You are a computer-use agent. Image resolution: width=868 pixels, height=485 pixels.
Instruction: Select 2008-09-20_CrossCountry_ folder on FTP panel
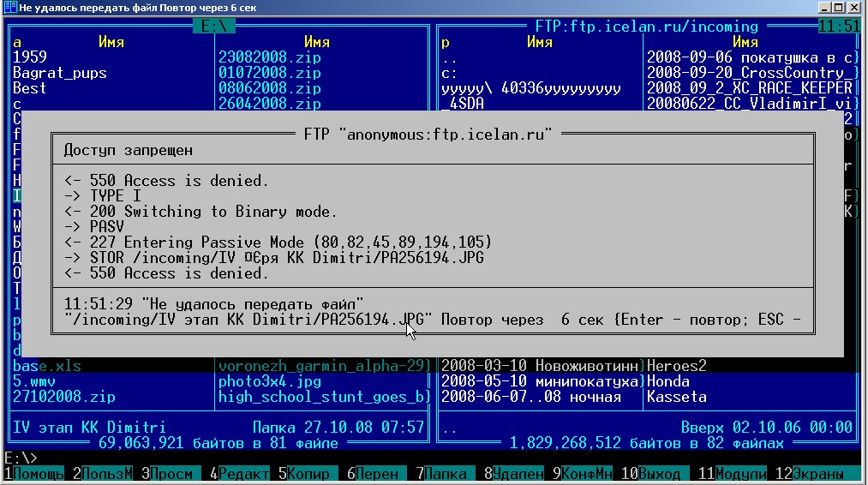click(x=747, y=73)
